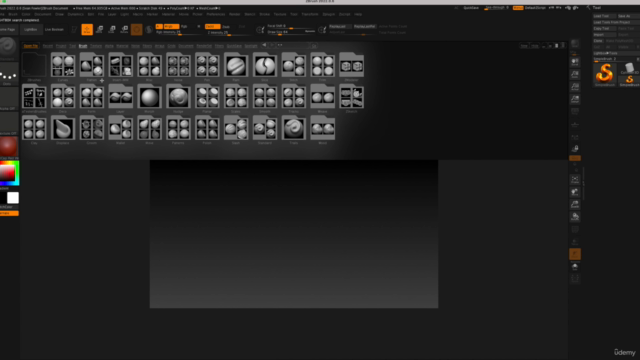Screen dimensions: 640x360
Task: Open the Nudge brush folder
Action: point(178,97)
